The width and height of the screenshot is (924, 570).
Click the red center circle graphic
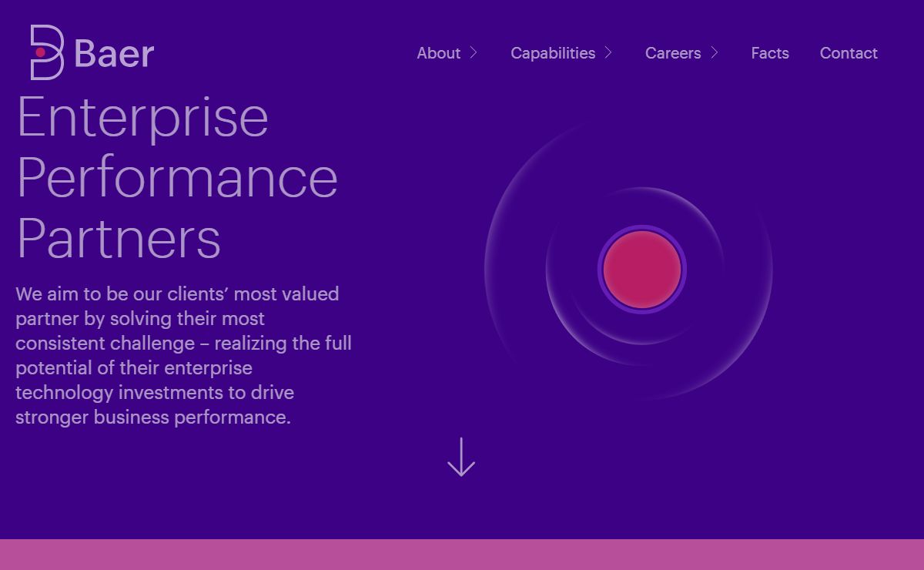[642, 270]
